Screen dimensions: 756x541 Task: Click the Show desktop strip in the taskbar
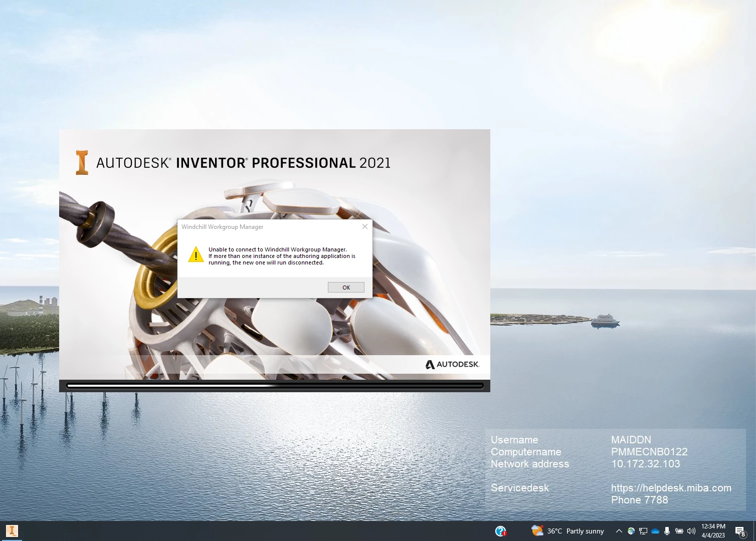point(754,531)
